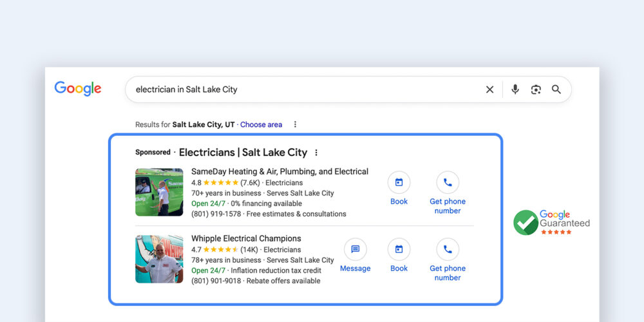The image size is (644, 322).
Task: Click the Choose area link
Action: pos(261,124)
